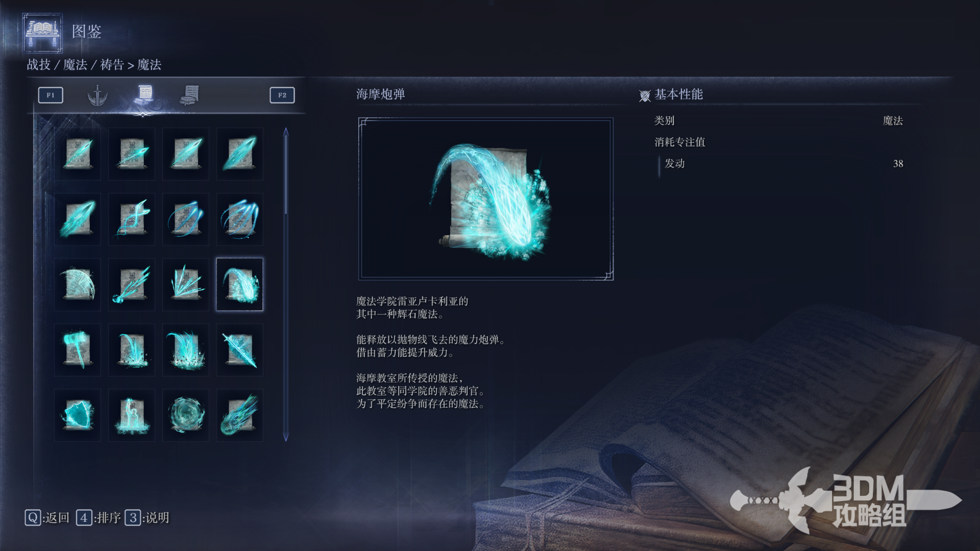Click the 4 排序 sort button
Screen dimensions: 980x551
(99, 518)
